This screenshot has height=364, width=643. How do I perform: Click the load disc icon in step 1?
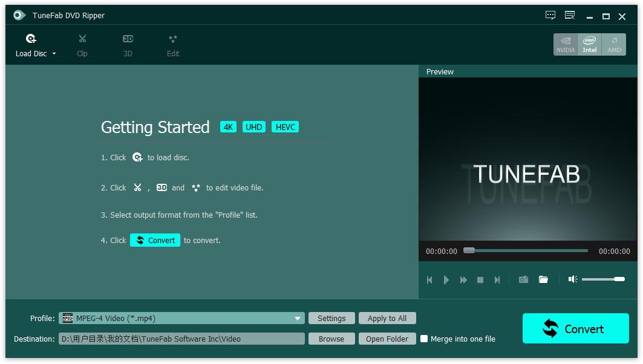[137, 157]
